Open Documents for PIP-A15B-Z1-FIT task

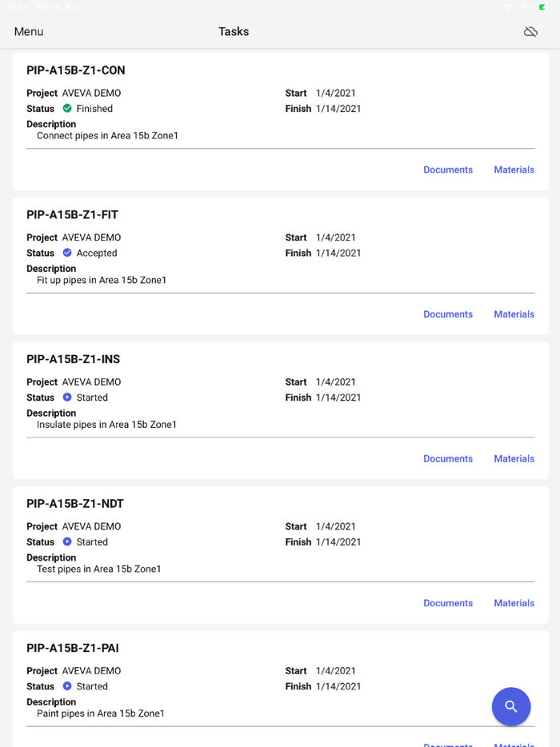(x=448, y=314)
